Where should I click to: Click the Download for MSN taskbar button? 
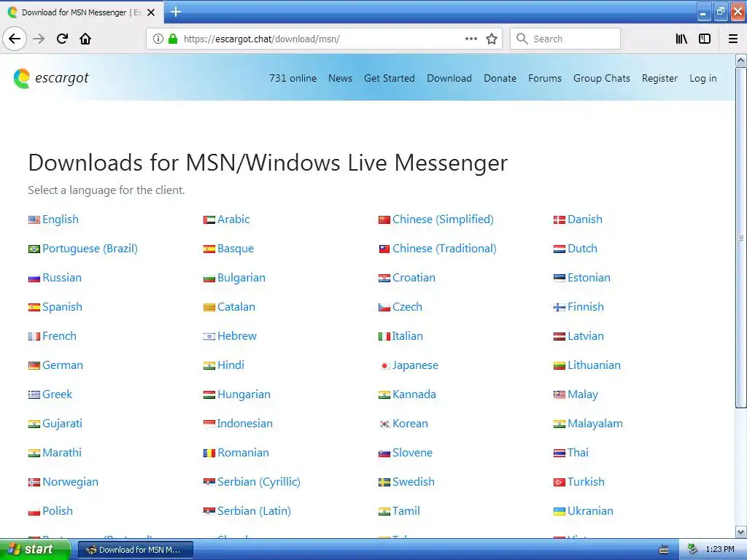(x=135, y=550)
